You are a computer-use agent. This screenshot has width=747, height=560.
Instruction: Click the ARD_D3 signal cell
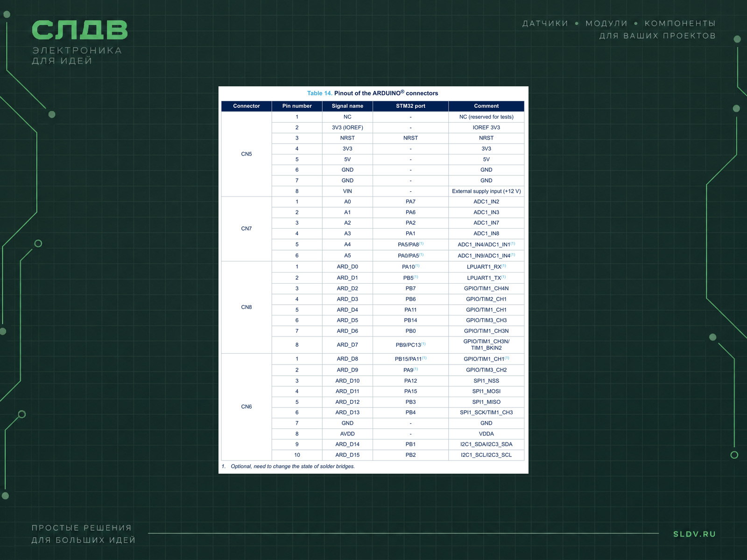click(347, 299)
